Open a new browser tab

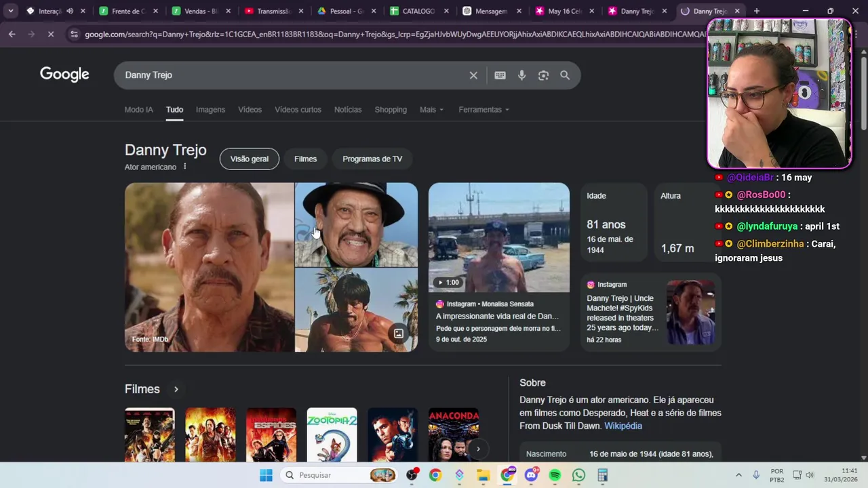pyautogui.click(x=756, y=11)
